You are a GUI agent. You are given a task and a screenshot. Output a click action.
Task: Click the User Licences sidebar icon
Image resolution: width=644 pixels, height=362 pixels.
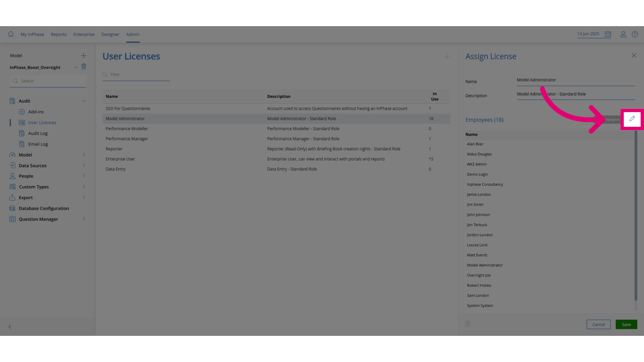click(22, 123)
